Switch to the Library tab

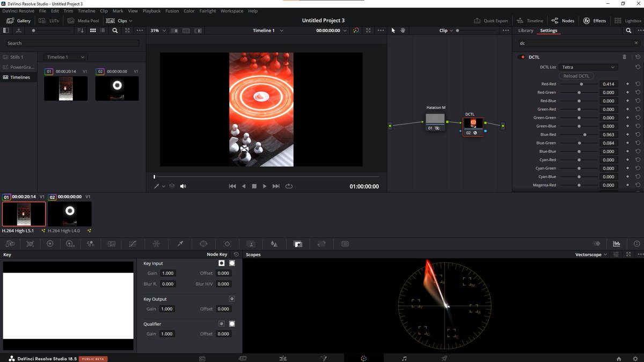point(526,31)
